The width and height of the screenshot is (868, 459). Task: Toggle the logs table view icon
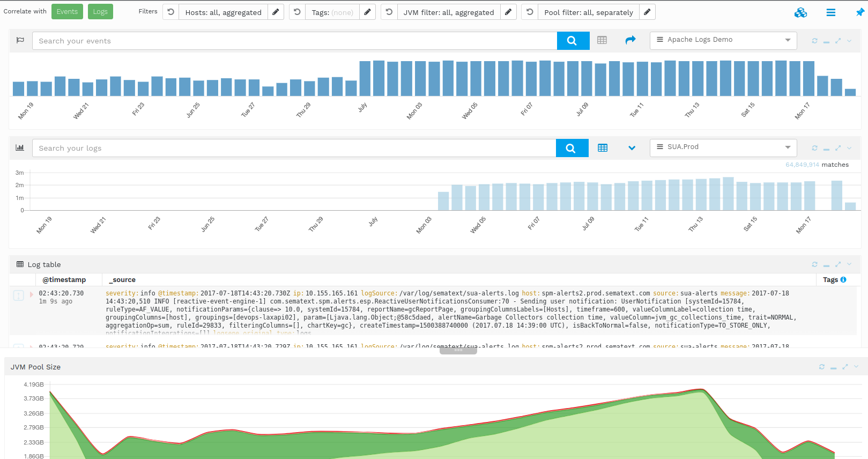[603, 148]
